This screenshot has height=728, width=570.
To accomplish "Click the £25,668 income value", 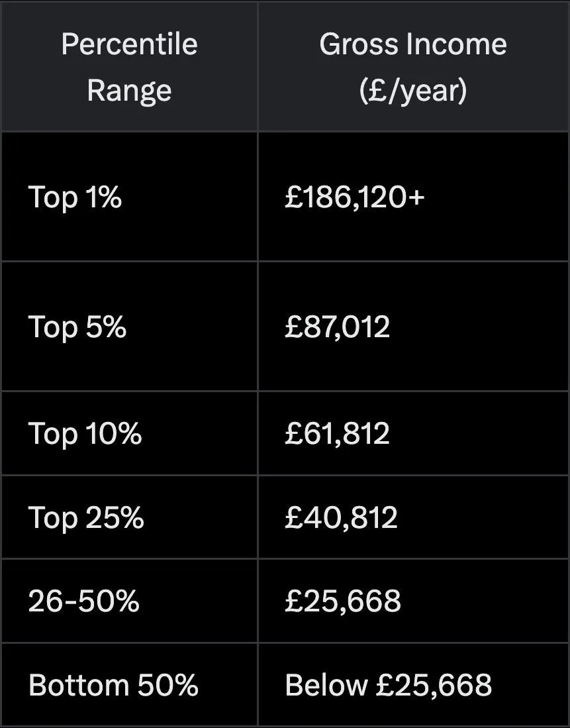I will (x=343, y=601).
